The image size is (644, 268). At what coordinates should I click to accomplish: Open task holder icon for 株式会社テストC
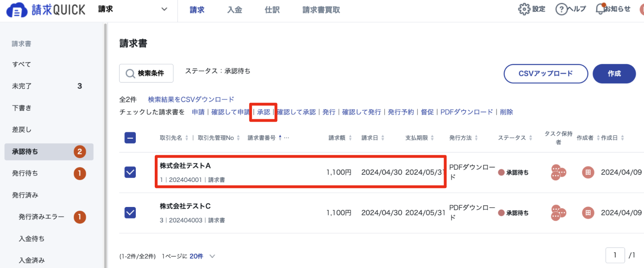[x=558, y=213]
